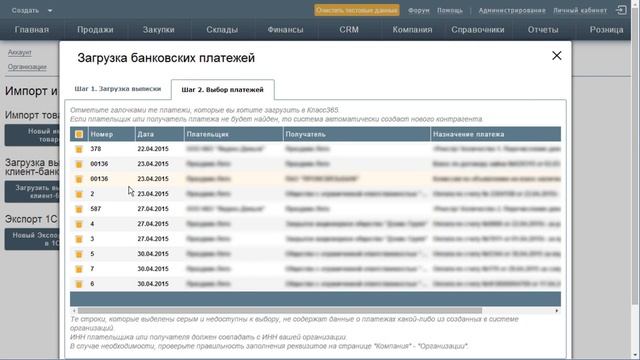Viewport: 640px width, 360px height.
Task: Open the Помощь link
Action: [x=450, y=10]
